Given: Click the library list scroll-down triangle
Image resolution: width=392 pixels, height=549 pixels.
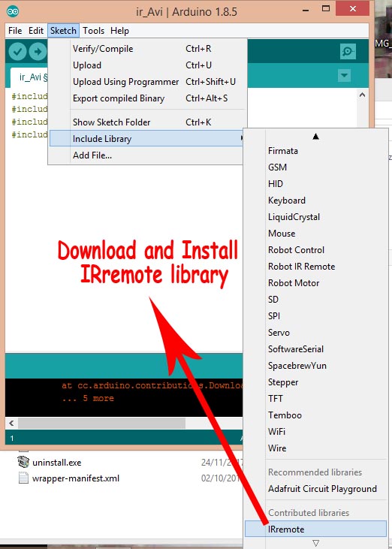Looking at the screenshot, I should [315, 543].
